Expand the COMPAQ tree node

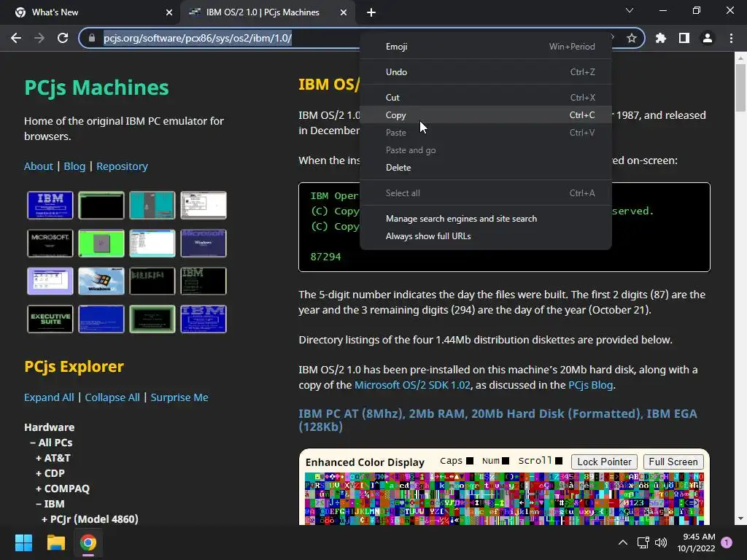[63, 489]
